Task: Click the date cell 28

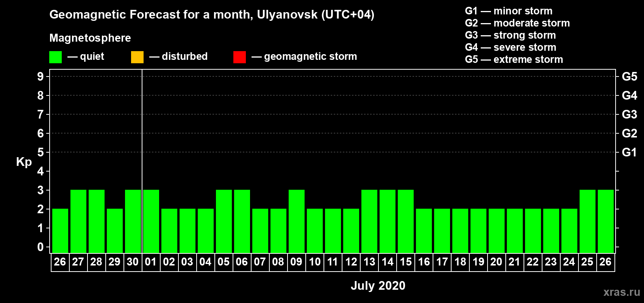Action: [96, 262]
